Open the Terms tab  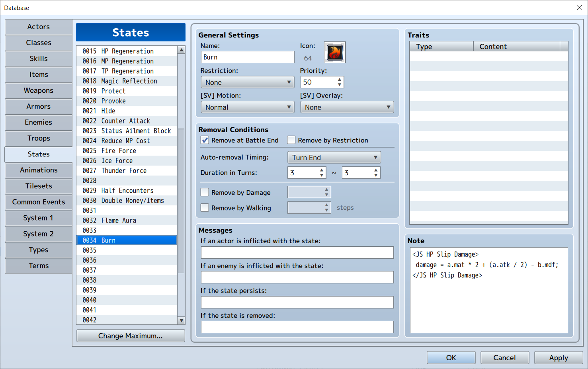point(39,266)
